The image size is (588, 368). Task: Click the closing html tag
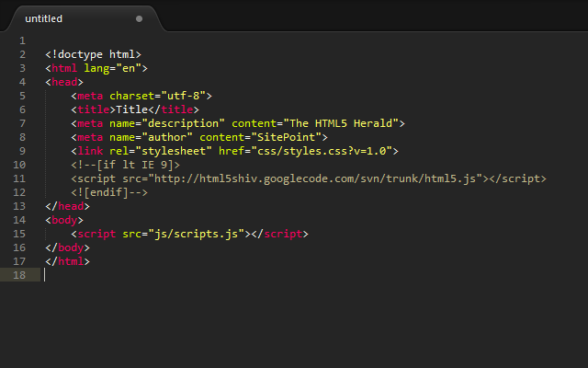click(x=67, y=261)
